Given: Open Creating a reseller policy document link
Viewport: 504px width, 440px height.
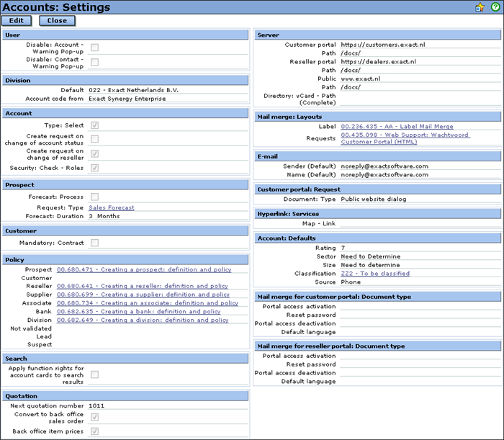Looking at the screenshot, I should (x=143, y=286).
